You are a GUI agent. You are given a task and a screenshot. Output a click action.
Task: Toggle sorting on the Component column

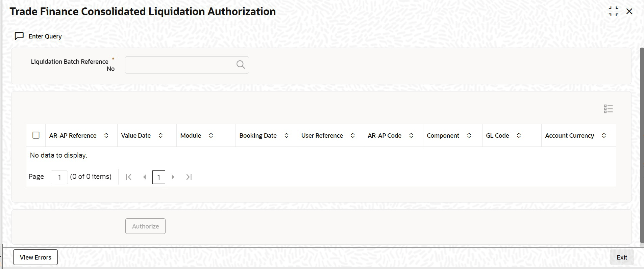pos(469,135)
